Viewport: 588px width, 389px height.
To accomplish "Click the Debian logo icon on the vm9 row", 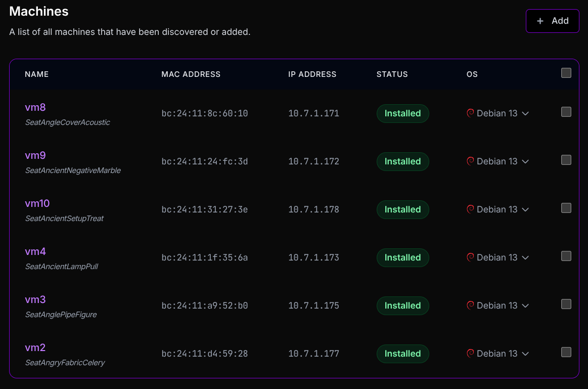I will 470,161.
